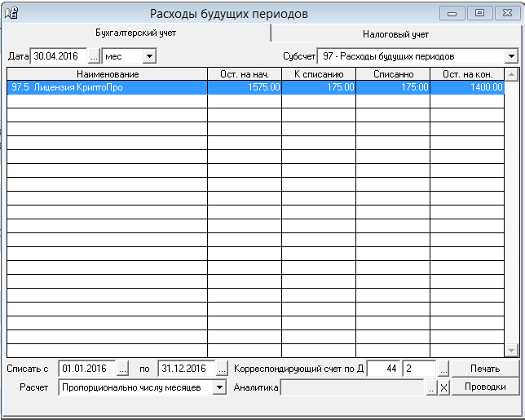Expand the мес period dropdown

point(149,56)
